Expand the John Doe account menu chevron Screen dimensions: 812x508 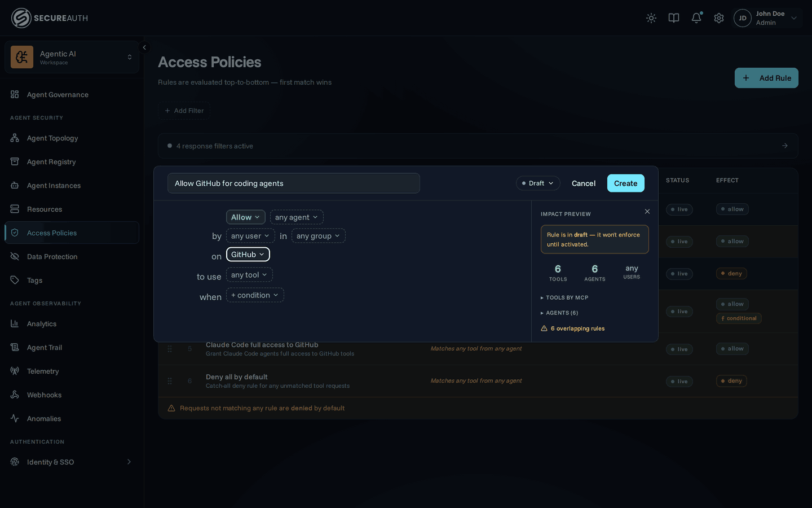(794, 18)
